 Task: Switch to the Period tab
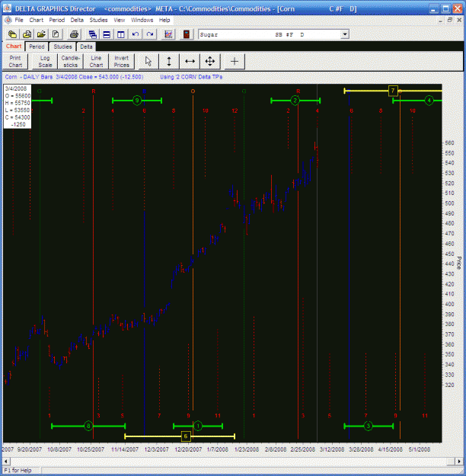point(37,46)
